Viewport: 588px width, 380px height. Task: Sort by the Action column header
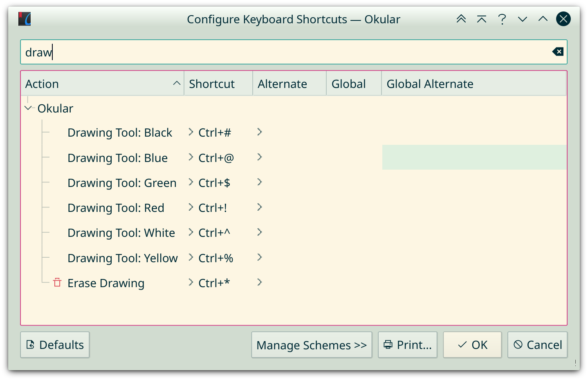[x=103, y=83]
